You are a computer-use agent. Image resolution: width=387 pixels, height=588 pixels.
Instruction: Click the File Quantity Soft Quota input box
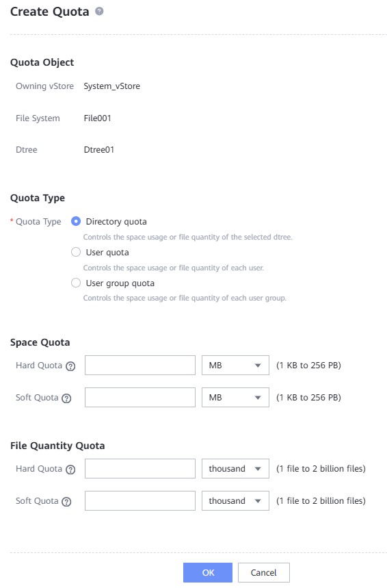pyautogui.click(x=140, y=501)
